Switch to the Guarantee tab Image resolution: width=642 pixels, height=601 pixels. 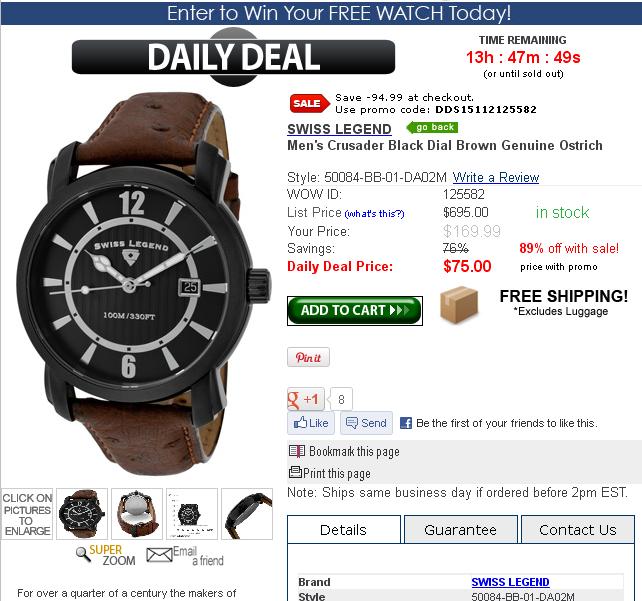(x=461, y=530)
